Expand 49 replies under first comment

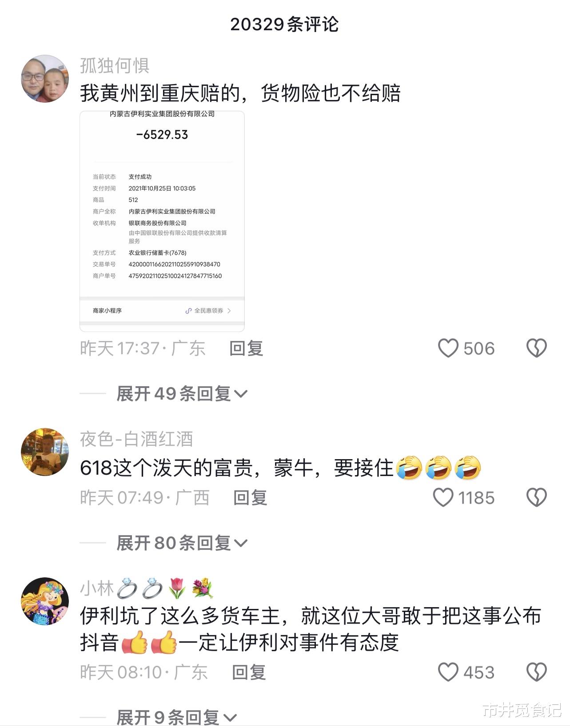click(182, 394)
